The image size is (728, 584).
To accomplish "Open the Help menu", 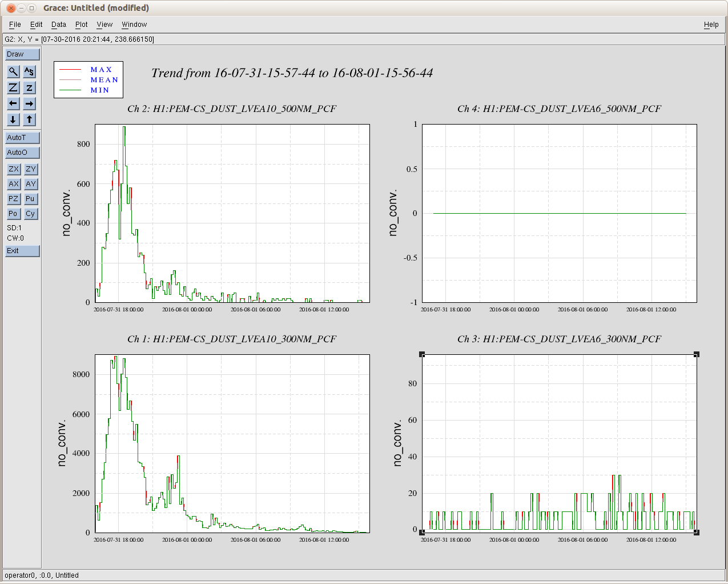I will click(711, 25).
